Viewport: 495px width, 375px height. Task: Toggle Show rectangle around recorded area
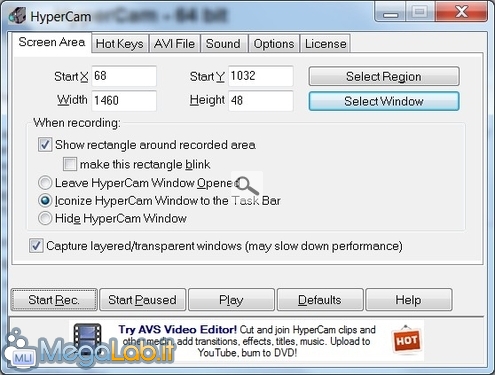(45, 145)
